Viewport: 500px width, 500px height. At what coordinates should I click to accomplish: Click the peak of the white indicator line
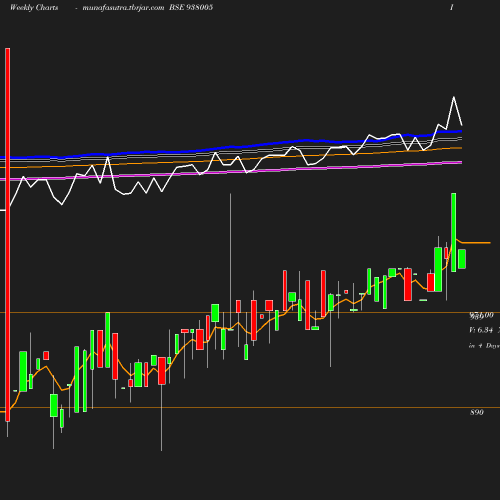tap(454, 97)
